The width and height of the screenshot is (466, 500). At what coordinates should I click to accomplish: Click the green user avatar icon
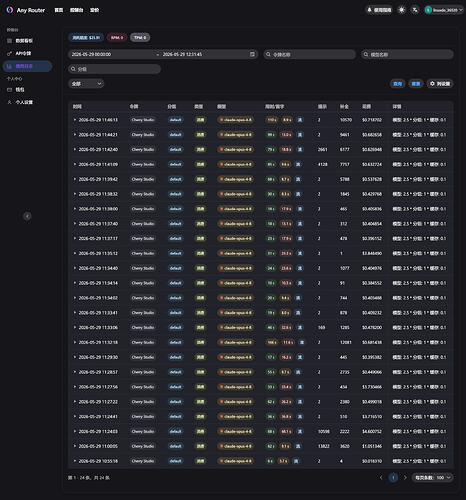tap(428, 10)
